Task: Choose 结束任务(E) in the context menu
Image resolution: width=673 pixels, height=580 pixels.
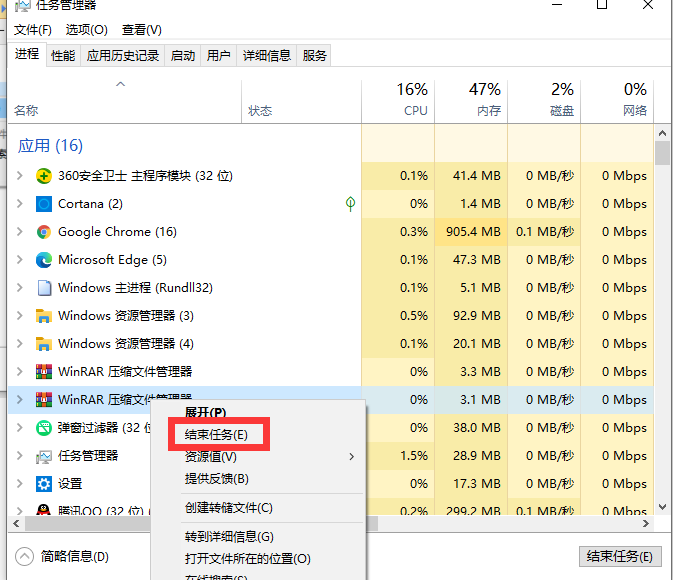Action: click(223, 435)
